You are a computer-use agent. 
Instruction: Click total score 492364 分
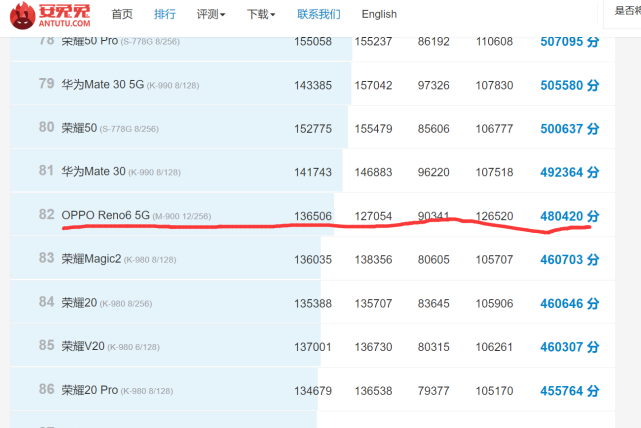(x=569, y=172)
